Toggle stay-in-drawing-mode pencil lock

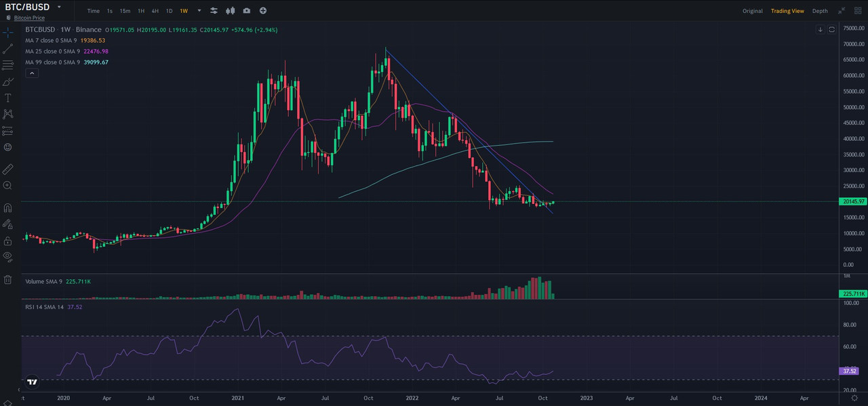[x=7, y=224]
